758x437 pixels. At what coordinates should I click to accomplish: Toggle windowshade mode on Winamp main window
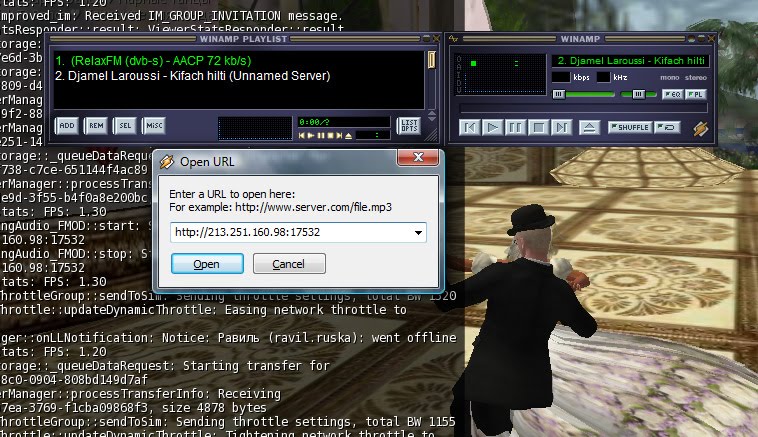tap(701, 38)
